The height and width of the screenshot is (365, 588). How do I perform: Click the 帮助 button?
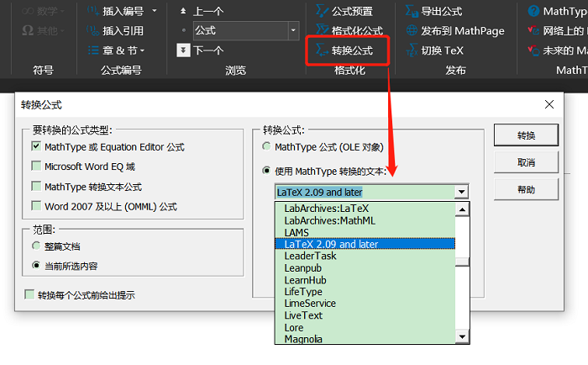click(526, 189)
